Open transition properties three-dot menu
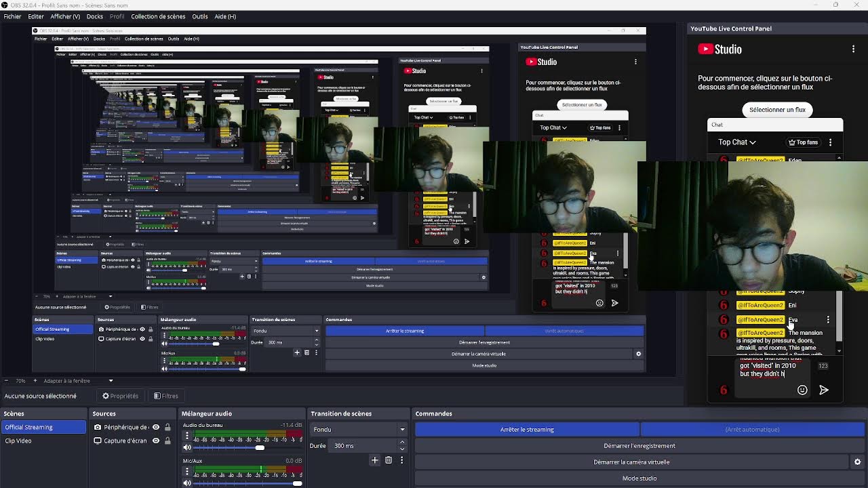Screen dimensions: 868x488 click(401, 460)
